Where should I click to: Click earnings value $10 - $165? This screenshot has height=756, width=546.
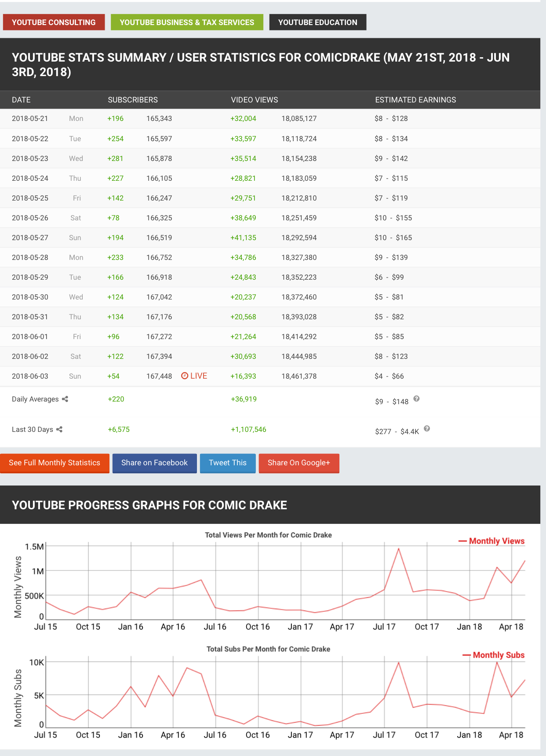point(393,237)
